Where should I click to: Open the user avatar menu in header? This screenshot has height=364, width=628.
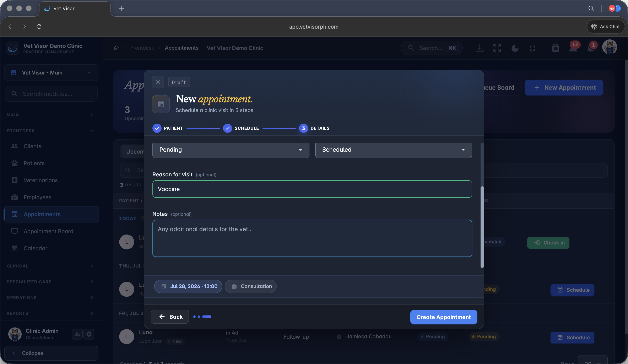click(610, 47)
